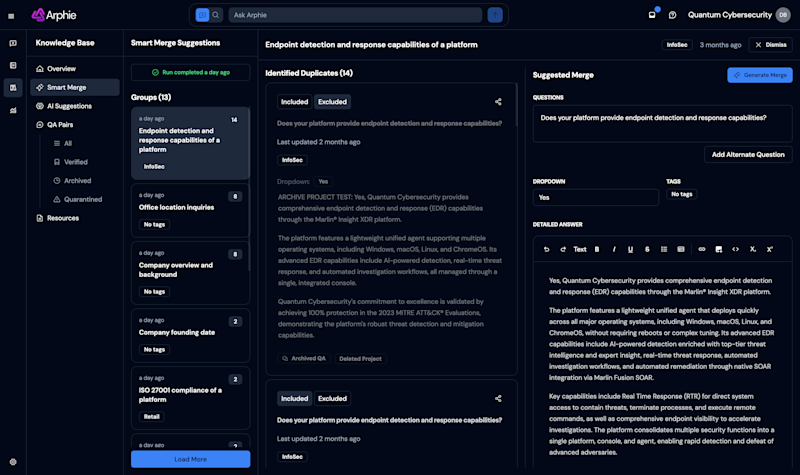This screenshot has height=475, width=800.
Task: Open the Dropdown field showing Yes
Action: [595, 197]
